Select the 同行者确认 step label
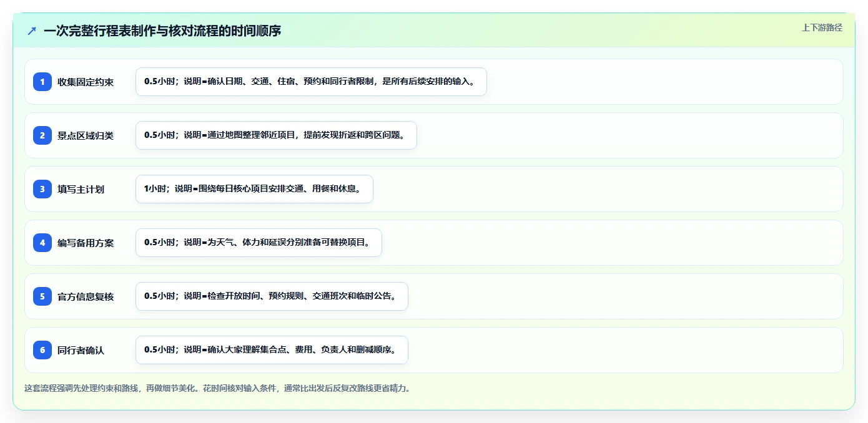868x423 pixels. point(81,350)
